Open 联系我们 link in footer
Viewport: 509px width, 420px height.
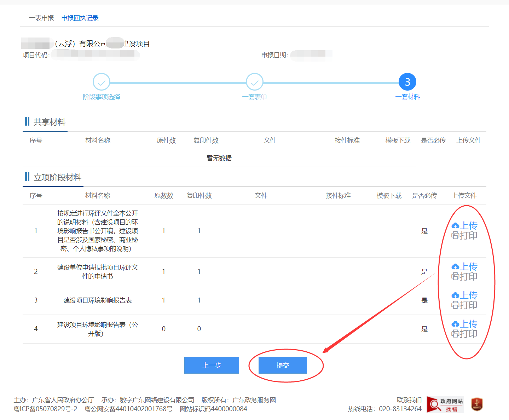409,400
